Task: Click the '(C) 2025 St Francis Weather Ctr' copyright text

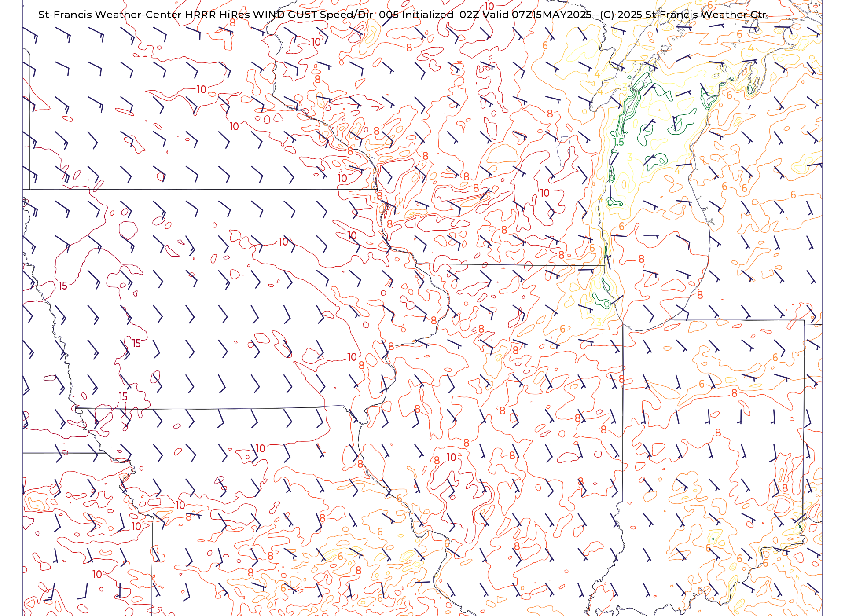Action: 683,15
